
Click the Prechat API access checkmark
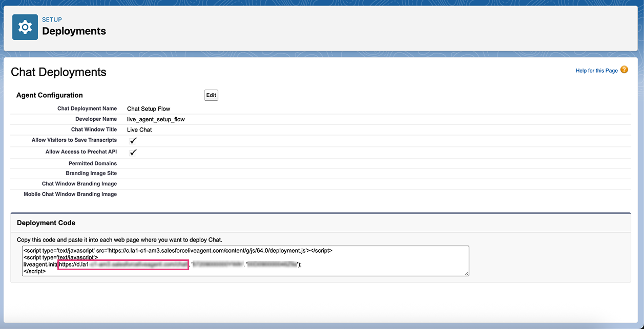[x=133, y=152]
